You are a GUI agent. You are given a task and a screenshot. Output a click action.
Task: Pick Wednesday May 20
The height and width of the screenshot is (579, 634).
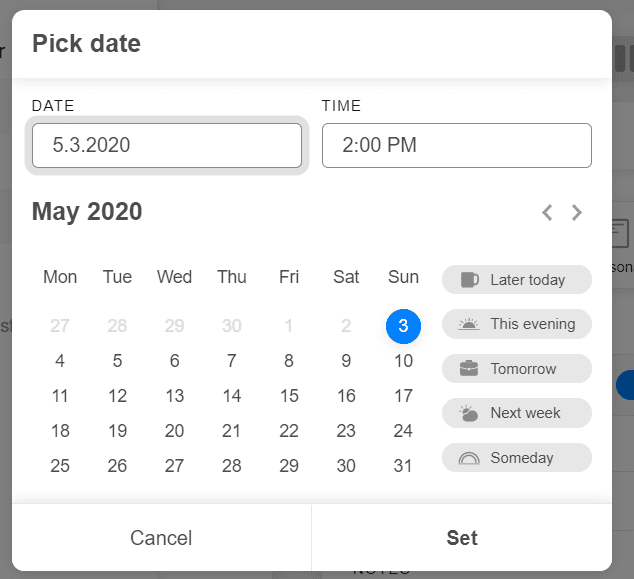click(x=174, y=431)
